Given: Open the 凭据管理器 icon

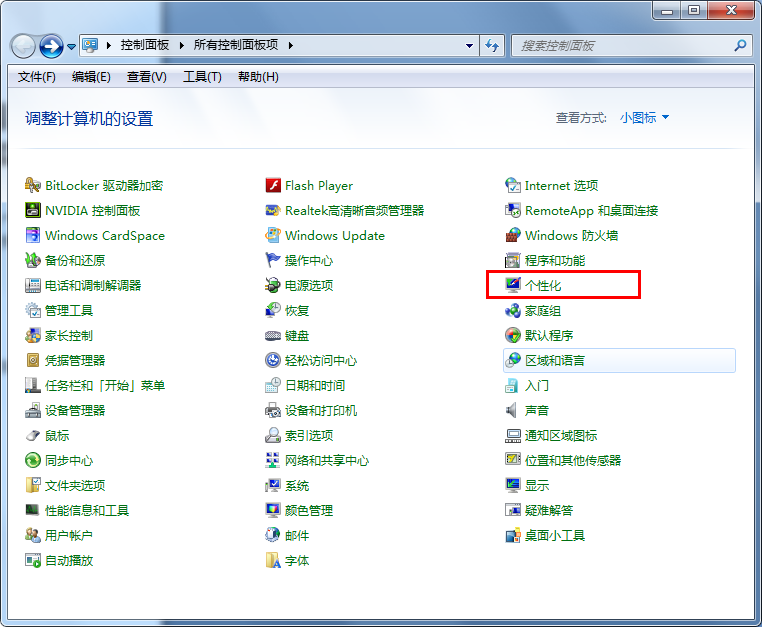Looking at the screenshot, I should tap(33, 360).
